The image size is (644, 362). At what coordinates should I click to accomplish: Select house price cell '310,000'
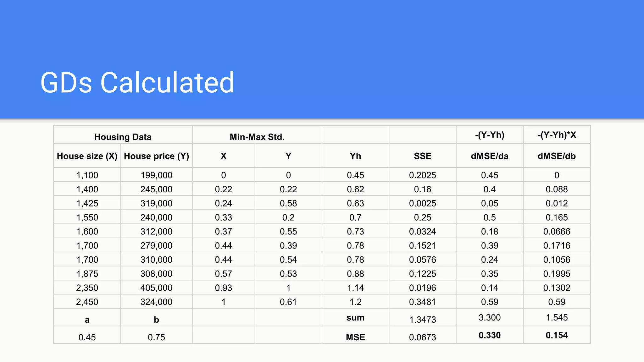[x=156, y=260]
